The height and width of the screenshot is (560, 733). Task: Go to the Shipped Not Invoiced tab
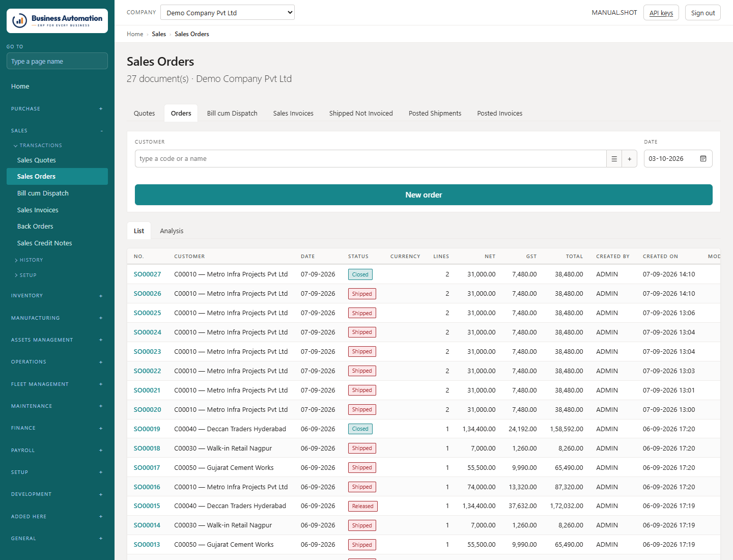[361, 114]
